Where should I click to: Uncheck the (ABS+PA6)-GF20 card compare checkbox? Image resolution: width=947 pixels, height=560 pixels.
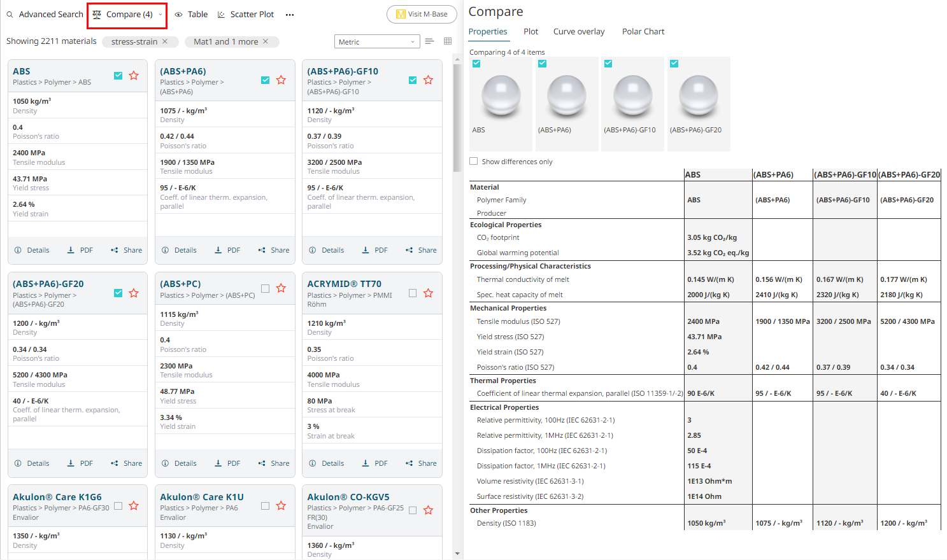(x=118, y=293)
